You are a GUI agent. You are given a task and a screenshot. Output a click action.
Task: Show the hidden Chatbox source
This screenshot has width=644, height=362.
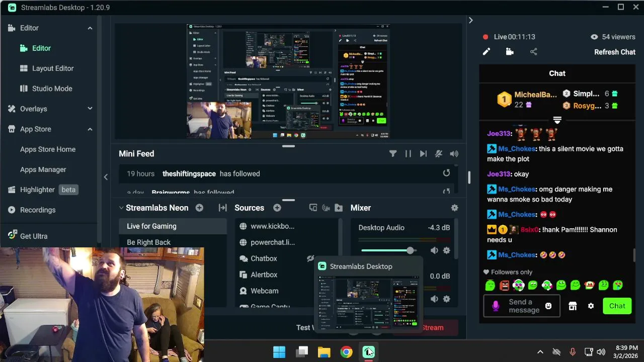click(310, 258)
